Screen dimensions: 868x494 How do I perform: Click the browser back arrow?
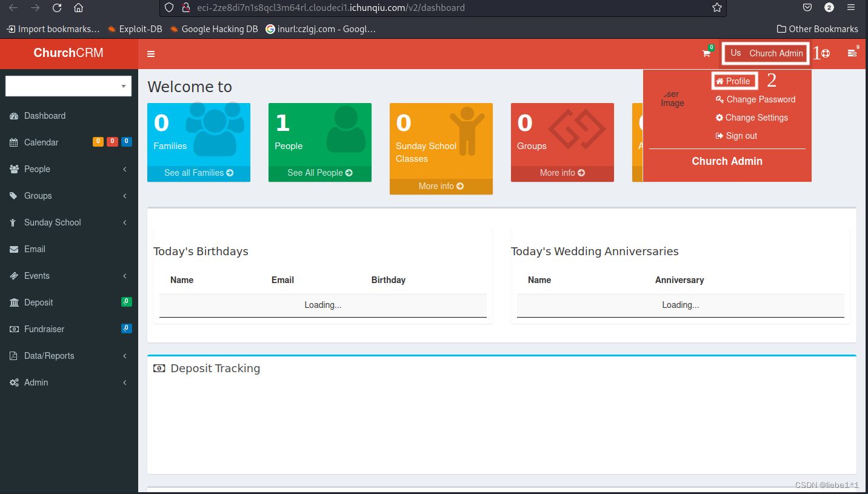[x=13, y=8]
